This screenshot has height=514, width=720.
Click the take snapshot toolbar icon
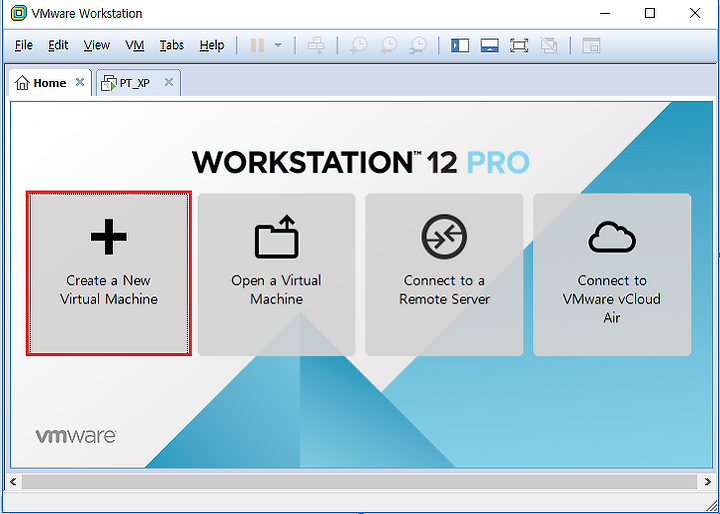[358, 45]
